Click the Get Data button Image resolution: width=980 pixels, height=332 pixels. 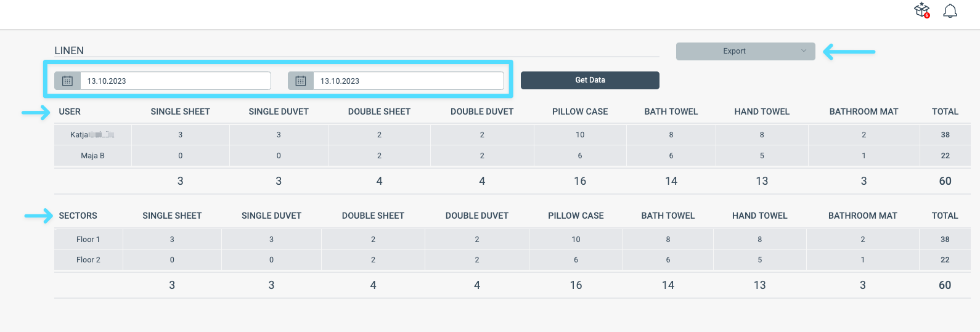click(x=590, y=80)
